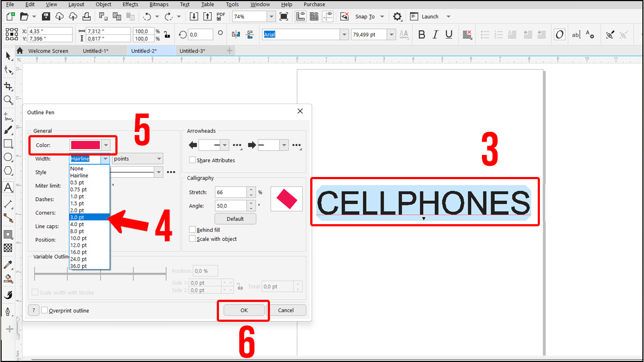Viewport: 644px width, 362px height.
Task: Click the Print icon
Action: [x=86, y=17]
